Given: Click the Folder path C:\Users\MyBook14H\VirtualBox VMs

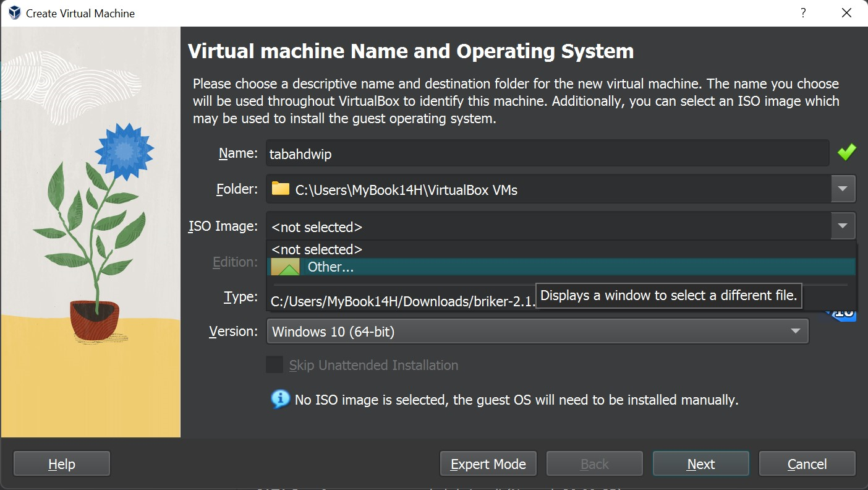Looking at the screenshot, I should [406, 190].
